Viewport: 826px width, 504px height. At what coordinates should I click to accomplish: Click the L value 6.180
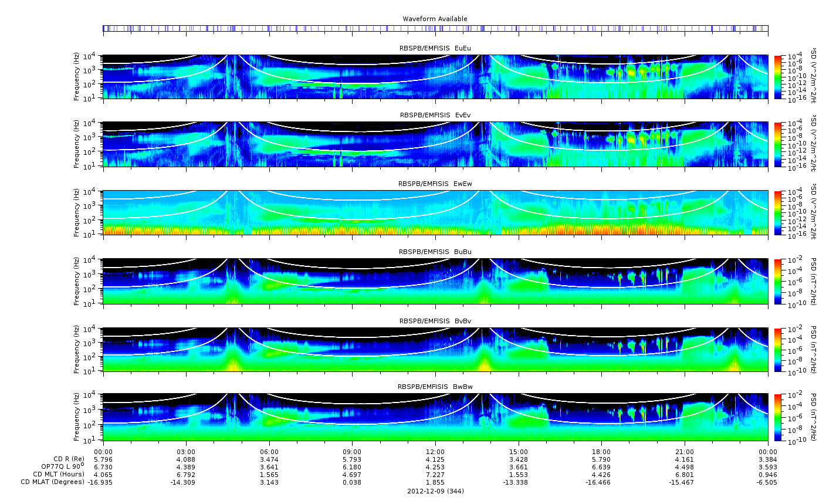coord(352,466)
